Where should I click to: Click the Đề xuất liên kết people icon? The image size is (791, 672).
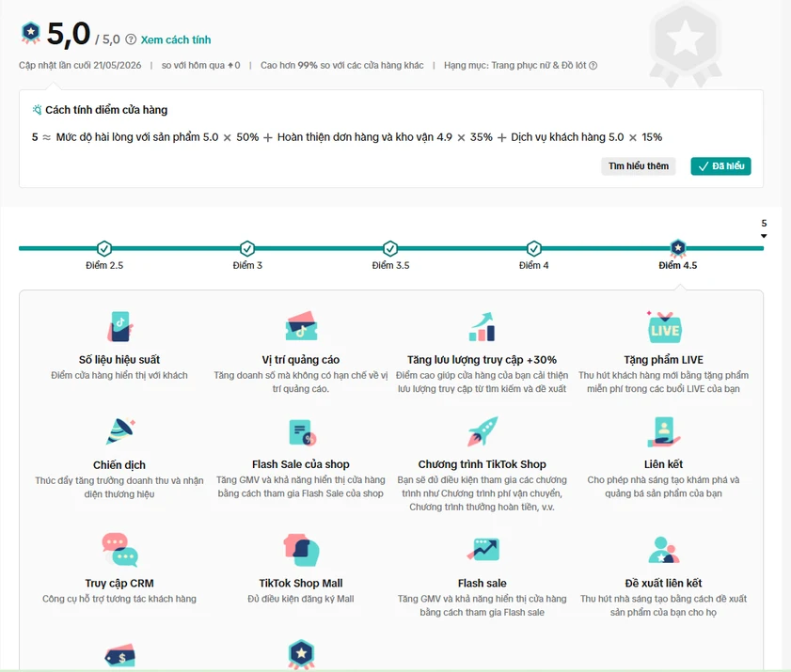[664, 550]
